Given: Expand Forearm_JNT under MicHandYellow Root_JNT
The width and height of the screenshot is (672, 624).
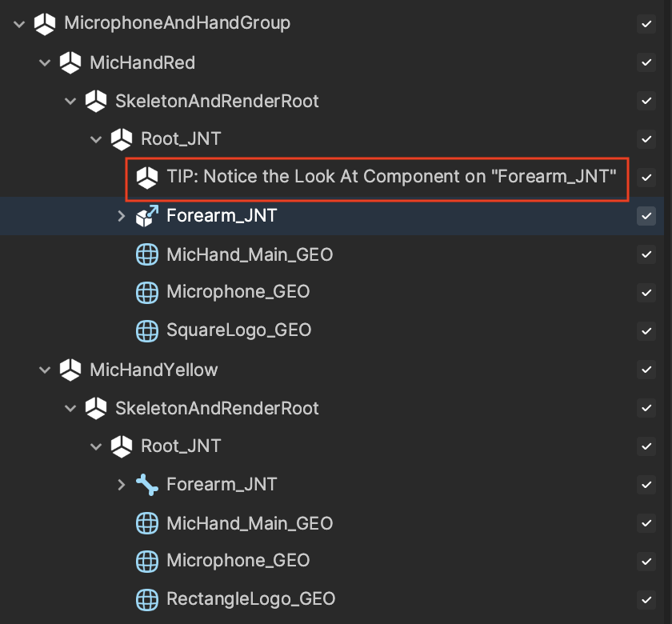Looking at the screenshot, I should click(x=122, y=485).
